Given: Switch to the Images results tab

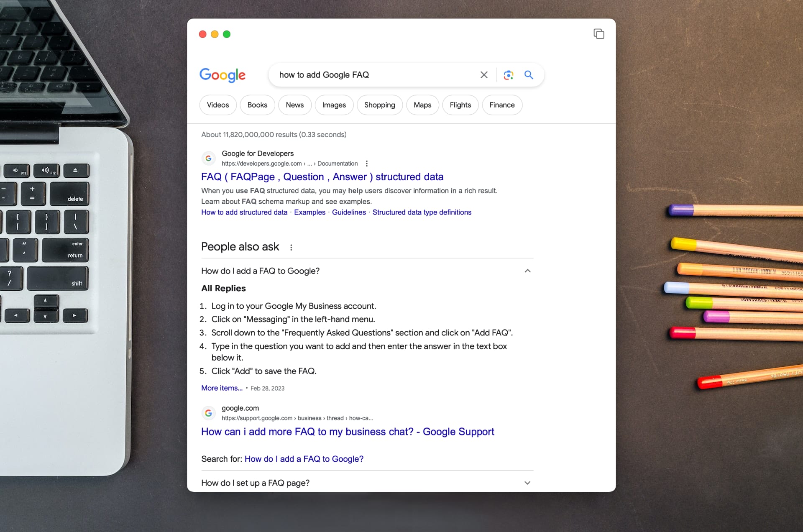Looking at the screenshot, I should click(334, 105).
